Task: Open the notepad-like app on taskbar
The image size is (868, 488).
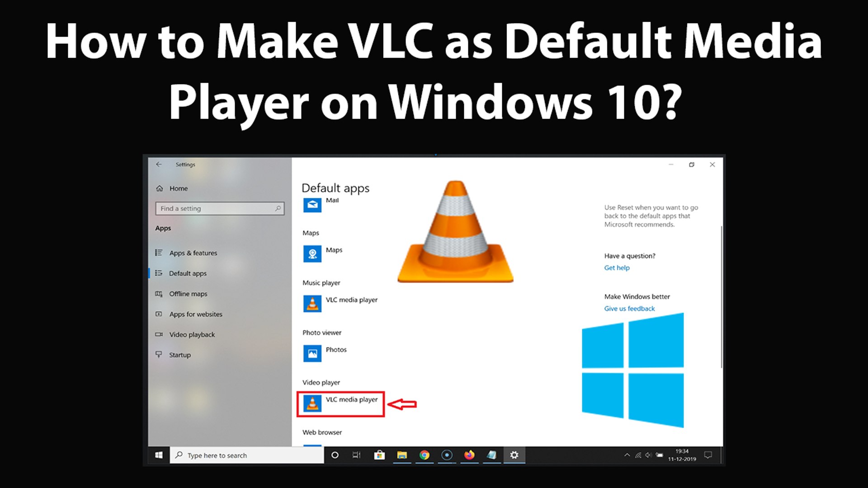Action: (491, 455)
